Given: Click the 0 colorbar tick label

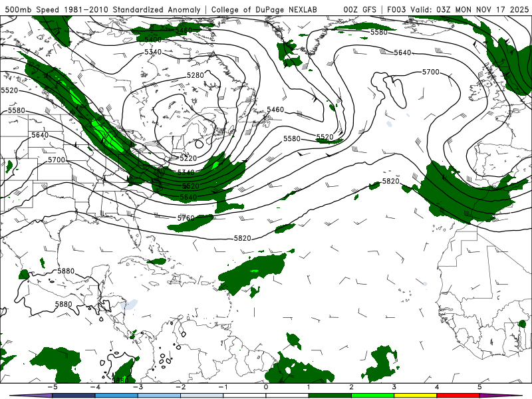Looking at the screenshot, I should point(266,387).
